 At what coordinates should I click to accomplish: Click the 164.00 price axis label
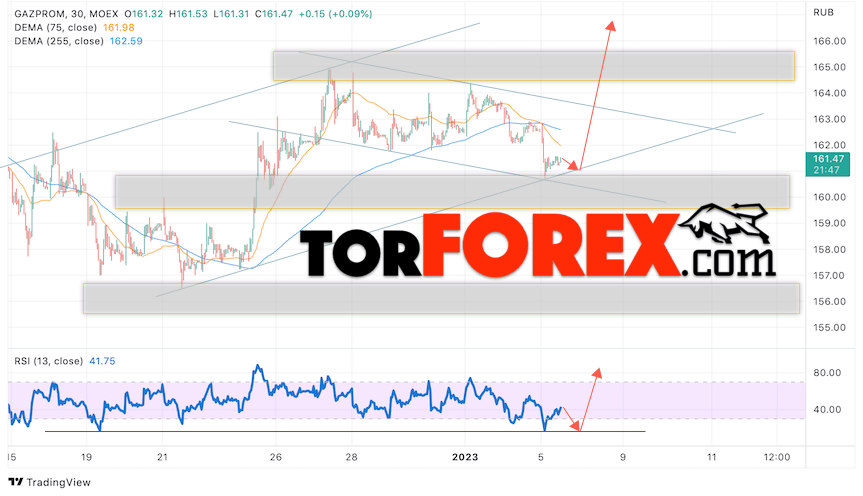pyautogui.click(x=829, y=93)
